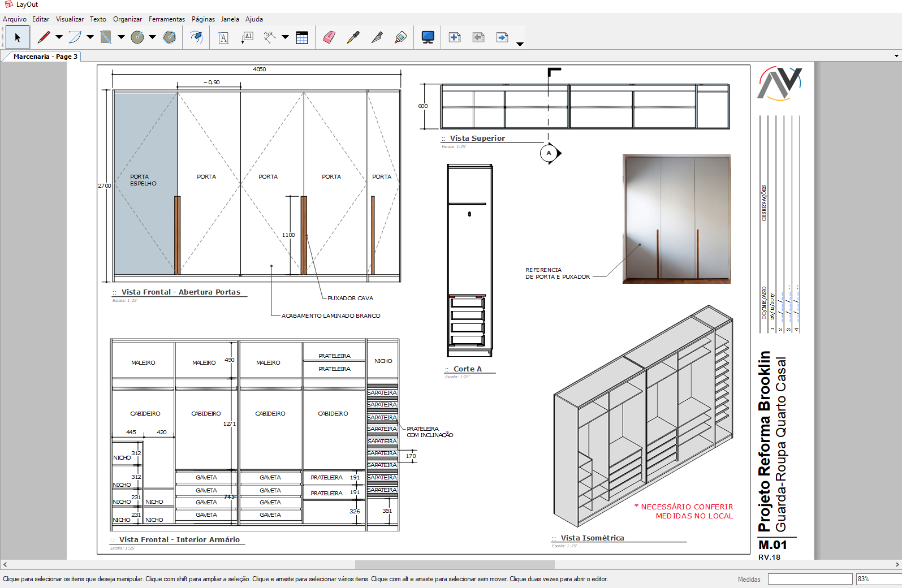Select the Vista Isométrica title text
Image resolution: width=902 pixels, height=588 pixels.
pyautogui.click(x=593, y=538)
